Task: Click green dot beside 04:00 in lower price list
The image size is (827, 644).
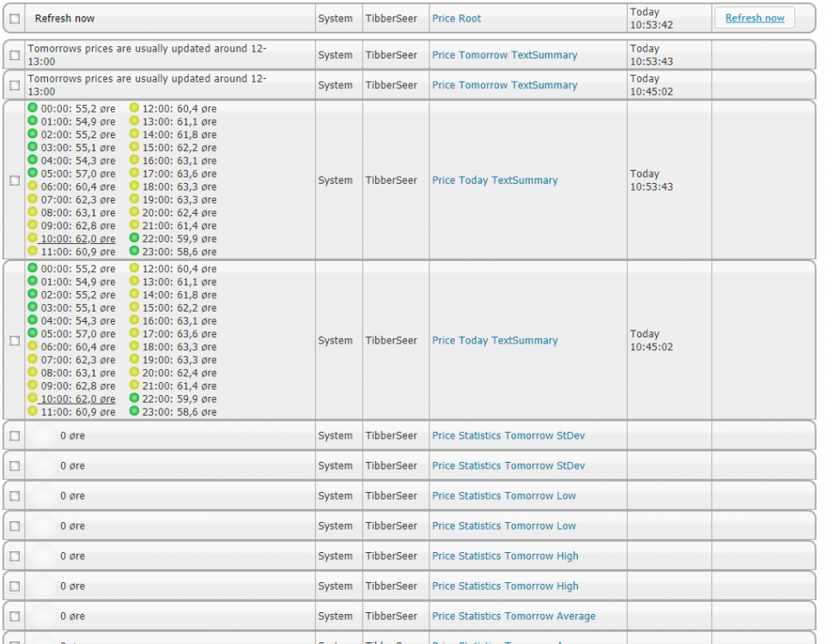Action: 33,320
